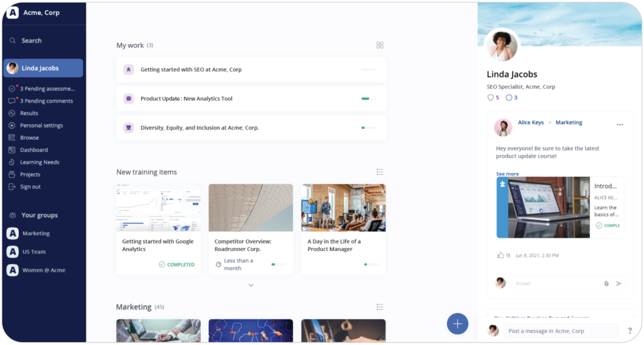The width and height of the screenshot is (644, 345).
Task: Open Personal settings from the sidebar
Action: tap(41, 125)
